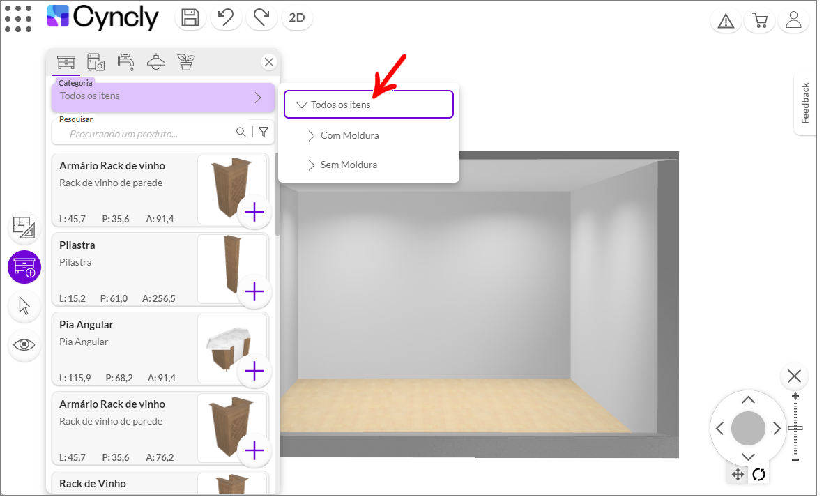Close the navigation controls
Image resolution: width=824 pixels, height=504 pixels.
(794, 376)
